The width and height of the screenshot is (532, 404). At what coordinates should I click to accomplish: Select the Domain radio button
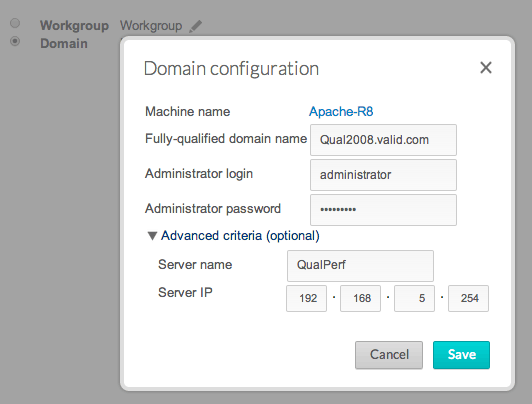[x=15, y=41]
